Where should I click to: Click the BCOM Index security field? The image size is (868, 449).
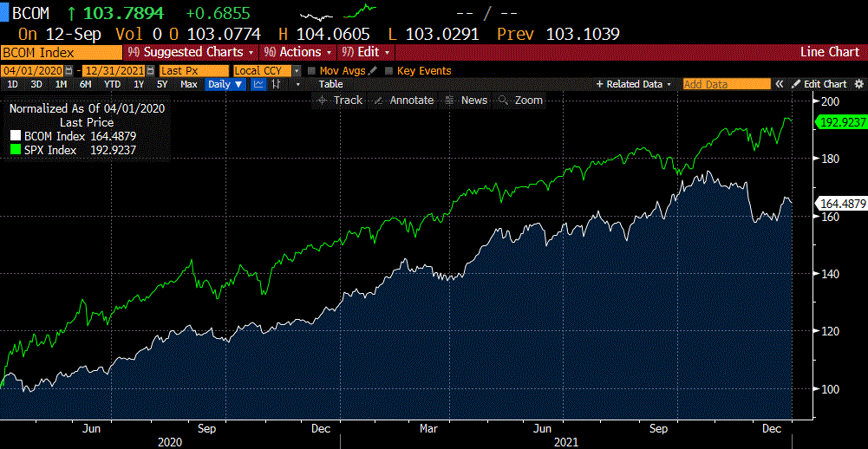[x=61, y=52]
